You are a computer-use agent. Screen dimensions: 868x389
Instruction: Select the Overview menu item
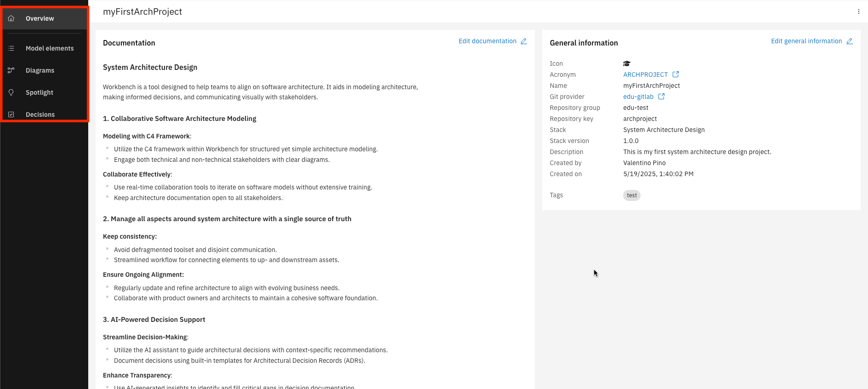pyautogui.click(x=40, y=18)
